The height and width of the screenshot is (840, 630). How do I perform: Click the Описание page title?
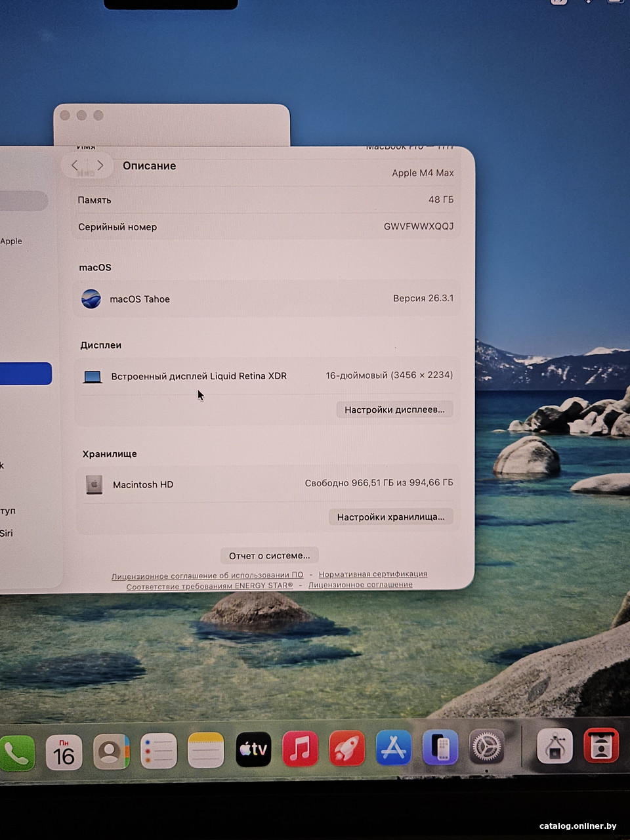(150, 165)
